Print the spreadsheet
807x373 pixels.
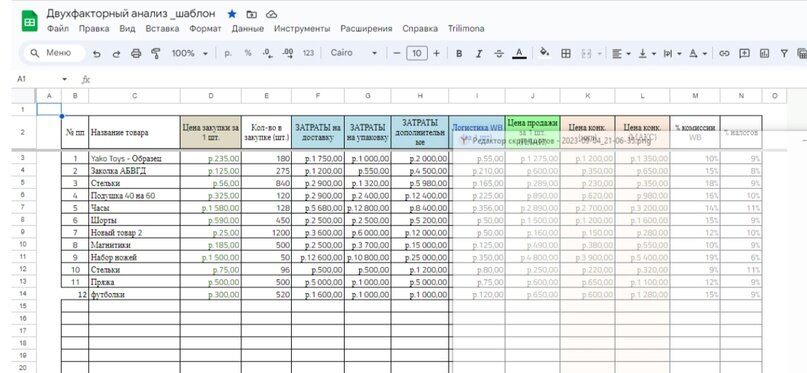pos(136,54)
